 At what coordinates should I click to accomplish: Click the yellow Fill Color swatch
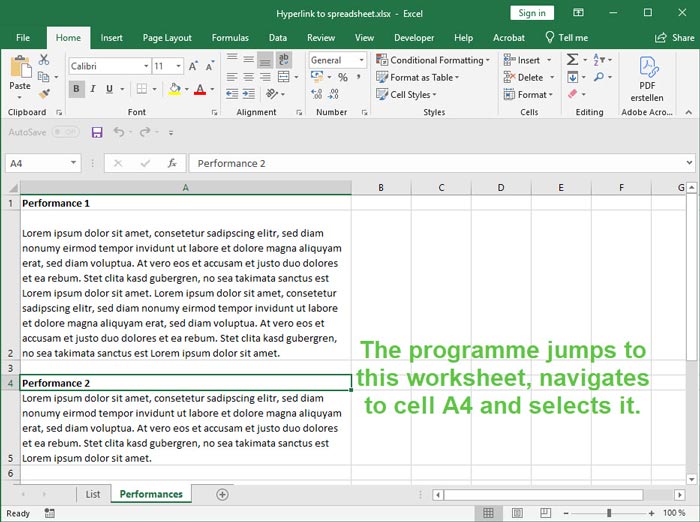pos(175,89)
